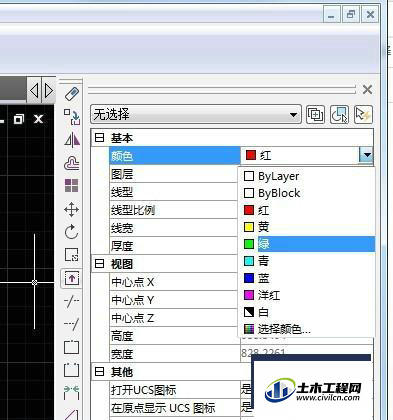Choose ByBlock from color list

pos(307,193)
